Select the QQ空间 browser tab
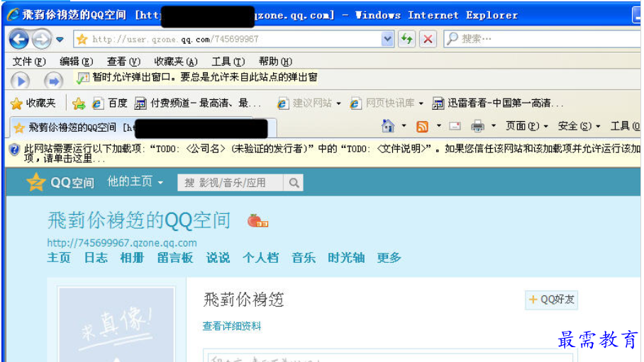This screenshot has height=362, width=644. 143,128
